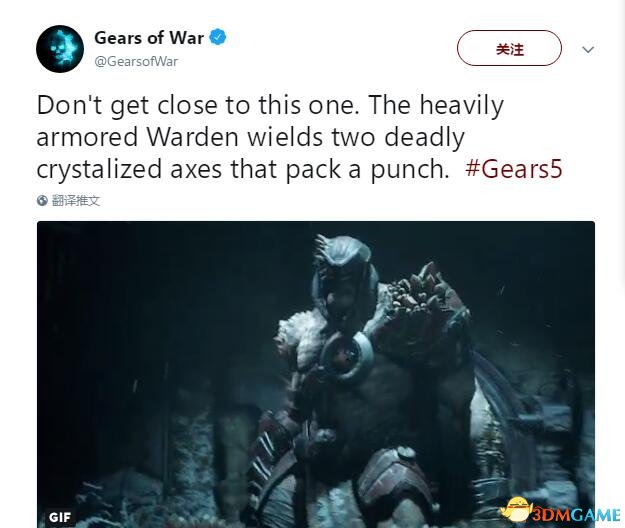Open the Gears of War display name
625x528 pixels.
click(149, 38)
